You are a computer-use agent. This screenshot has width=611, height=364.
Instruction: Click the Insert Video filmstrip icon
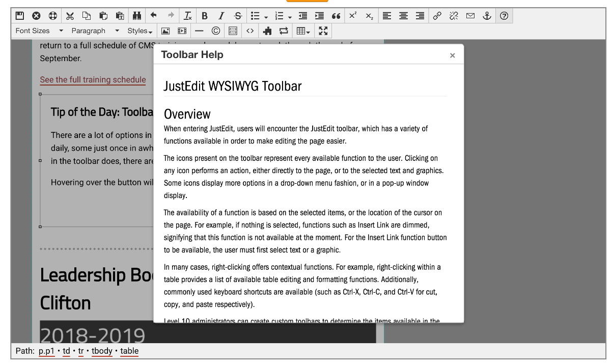[182, 31]
